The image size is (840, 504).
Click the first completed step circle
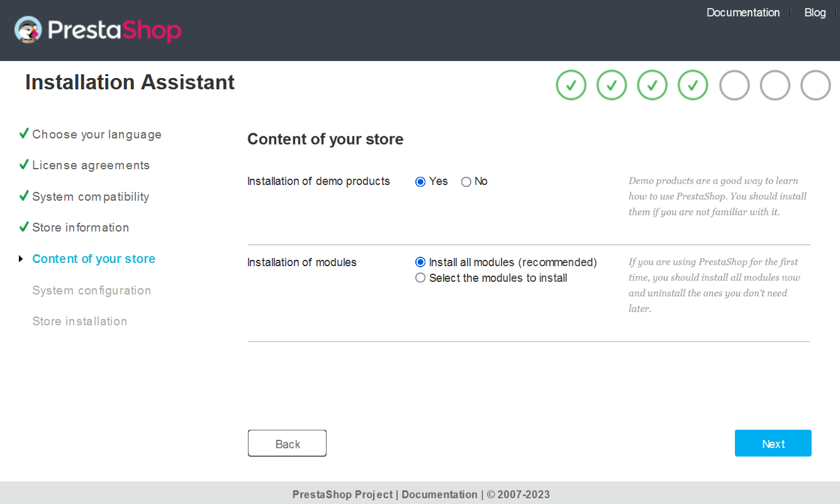pos(571,85)
